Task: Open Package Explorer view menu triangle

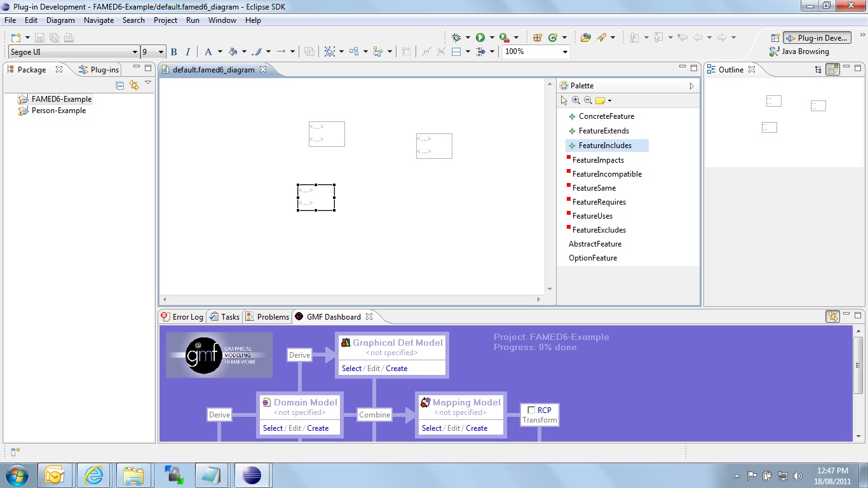Action: [x=148, y=83]
